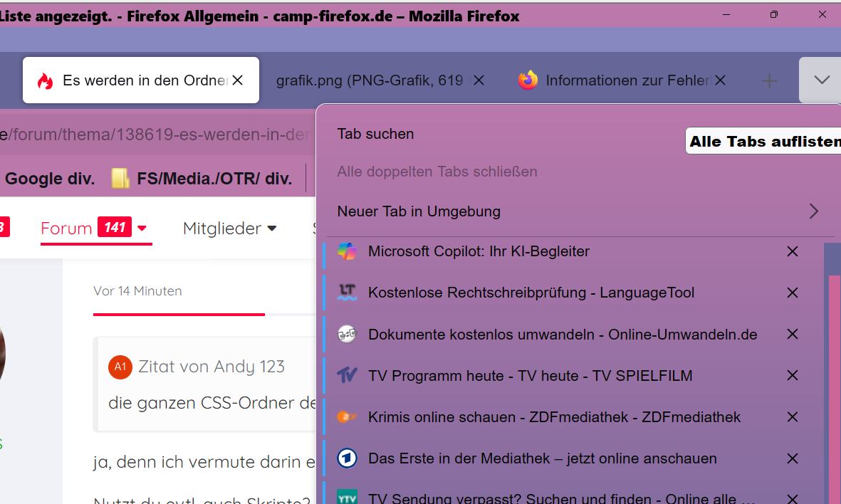Click the YTV green favicon

(x=347, y=498)
